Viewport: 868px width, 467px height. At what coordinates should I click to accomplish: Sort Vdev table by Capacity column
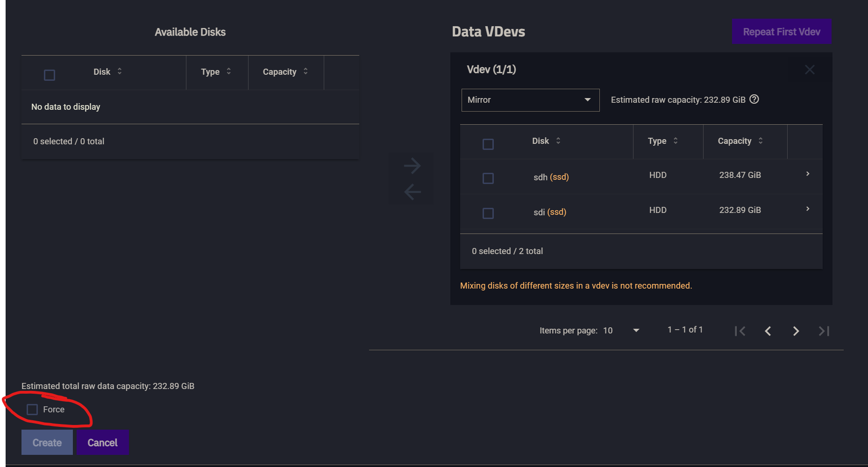click(740, 141)
